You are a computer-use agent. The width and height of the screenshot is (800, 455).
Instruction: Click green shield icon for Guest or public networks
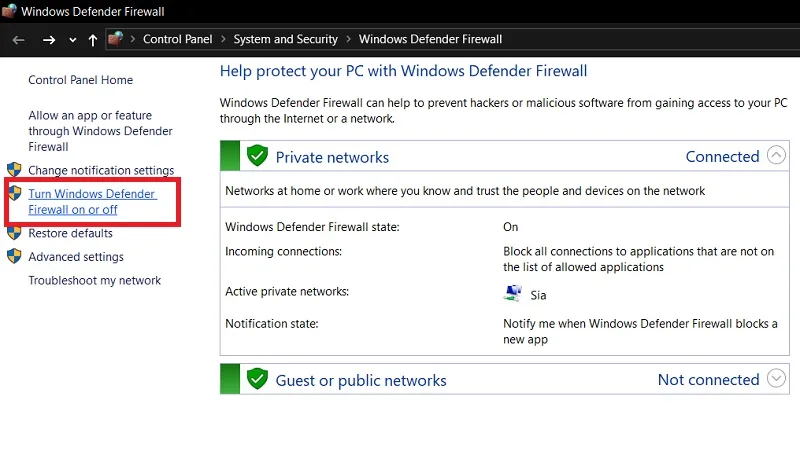pyautogui.click(x=257, y=379)
